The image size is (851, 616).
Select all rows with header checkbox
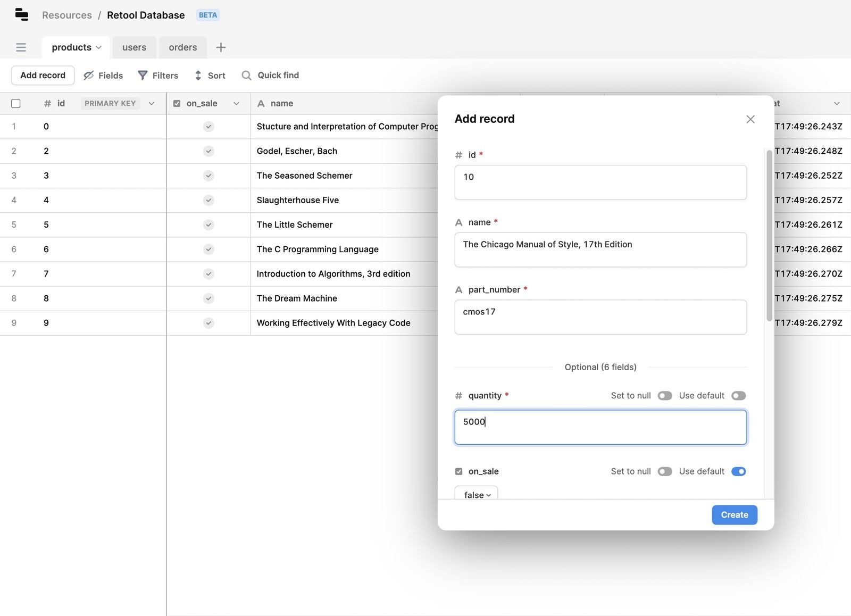16,104
